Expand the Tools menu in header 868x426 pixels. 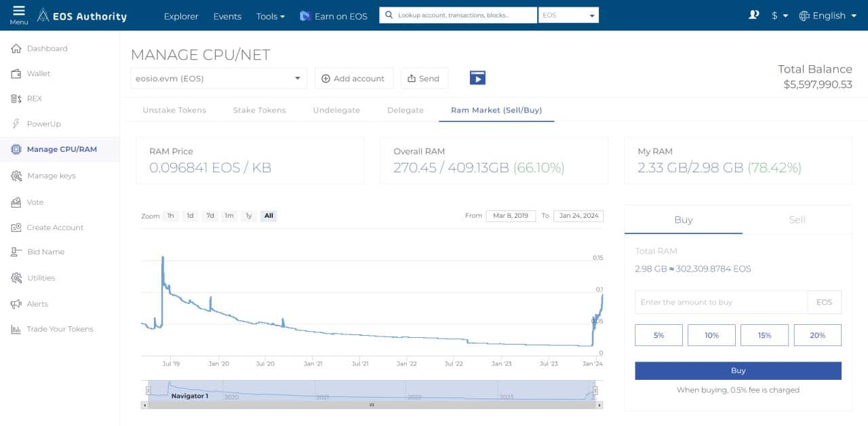(x=270, y=16)
